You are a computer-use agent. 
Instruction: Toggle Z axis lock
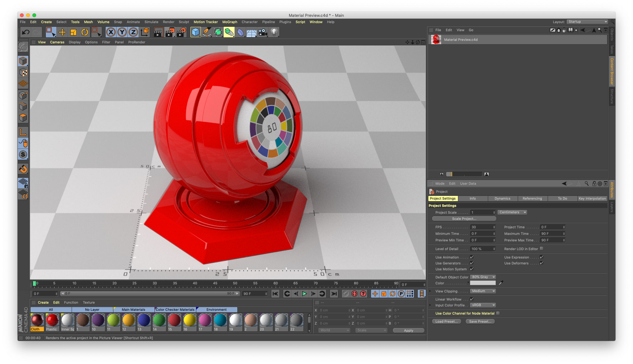pos(133,32)
